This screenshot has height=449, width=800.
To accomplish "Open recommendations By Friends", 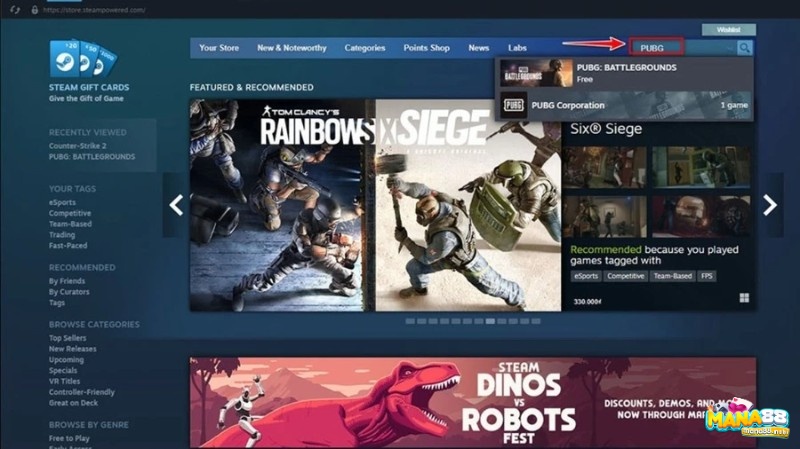I will [67, 281].
